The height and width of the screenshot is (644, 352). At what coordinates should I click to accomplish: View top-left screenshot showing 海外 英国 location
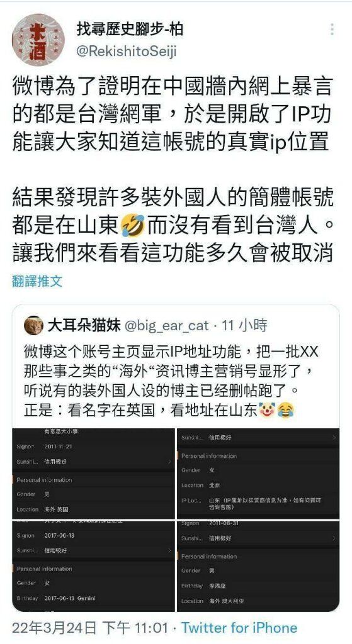coord(93,473)
